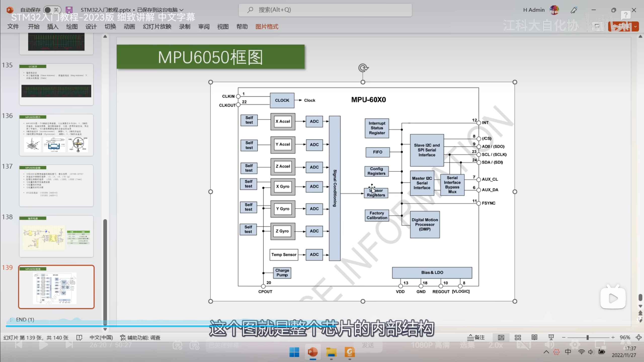This screenshot has width=644, height=362.
Task: Open File Explorer from taskbar
Action: pyautogui.click(x=331, y=352)
